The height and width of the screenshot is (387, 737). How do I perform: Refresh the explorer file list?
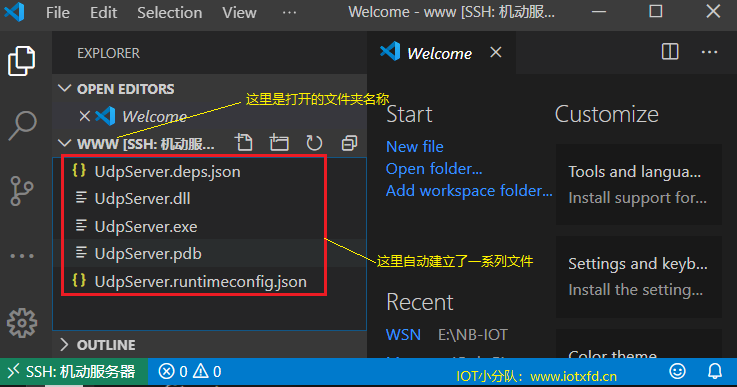pyautogui.click(x=314, y=142)
